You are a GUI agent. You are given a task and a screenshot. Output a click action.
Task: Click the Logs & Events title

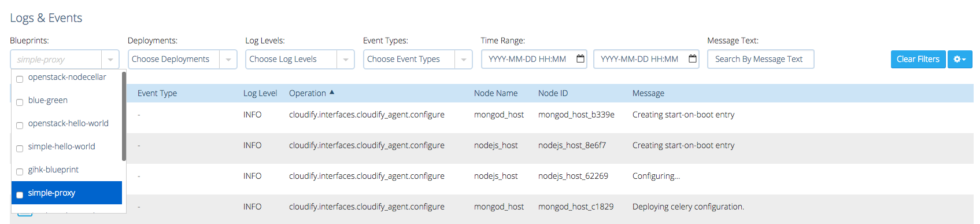click(46, 18)
